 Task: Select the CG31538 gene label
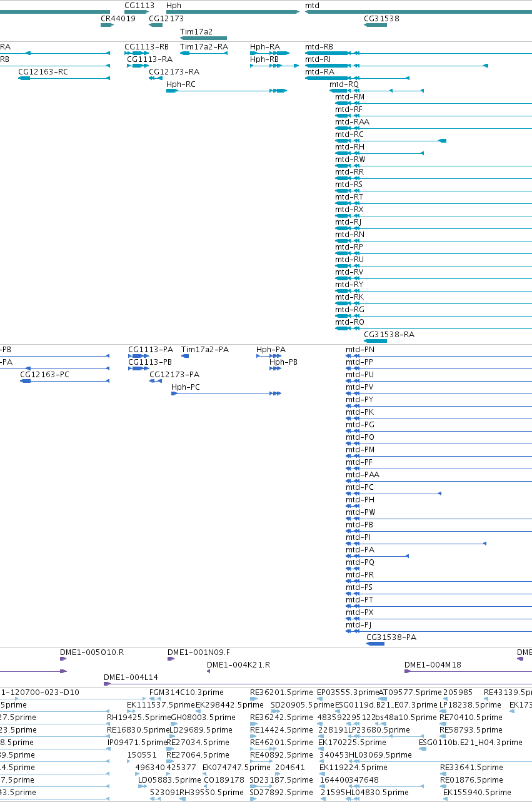381,18
